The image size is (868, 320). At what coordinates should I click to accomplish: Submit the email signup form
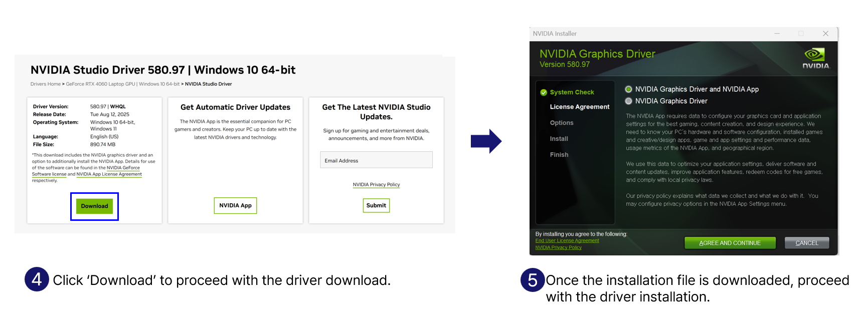tap(376, 206)
